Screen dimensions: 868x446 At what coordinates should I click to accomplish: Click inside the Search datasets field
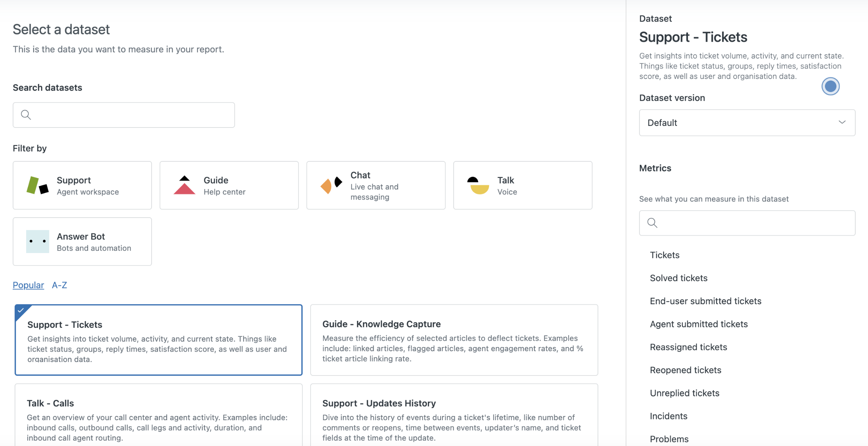coord(124,114)
